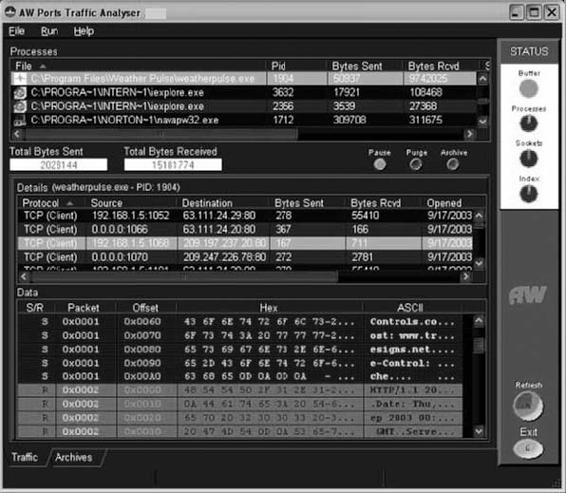Toggle the Pause indicator button
566x493 pixels.
point(379,164)
